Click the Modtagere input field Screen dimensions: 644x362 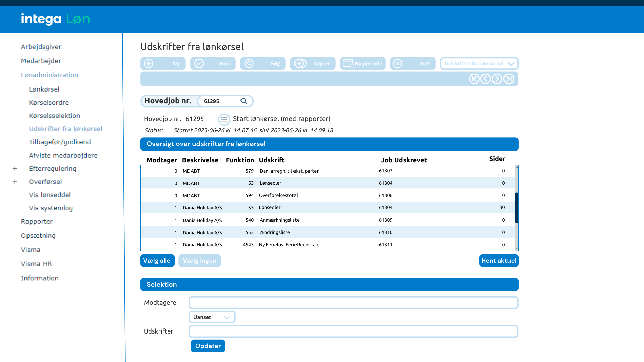(x=353, y=303)
